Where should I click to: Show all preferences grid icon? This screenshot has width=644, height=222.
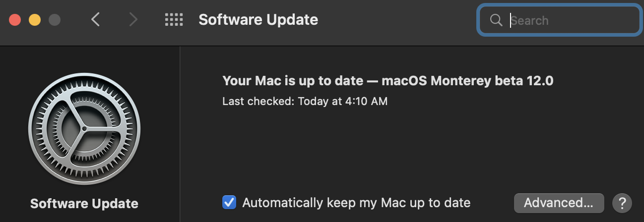coord(174,20)
